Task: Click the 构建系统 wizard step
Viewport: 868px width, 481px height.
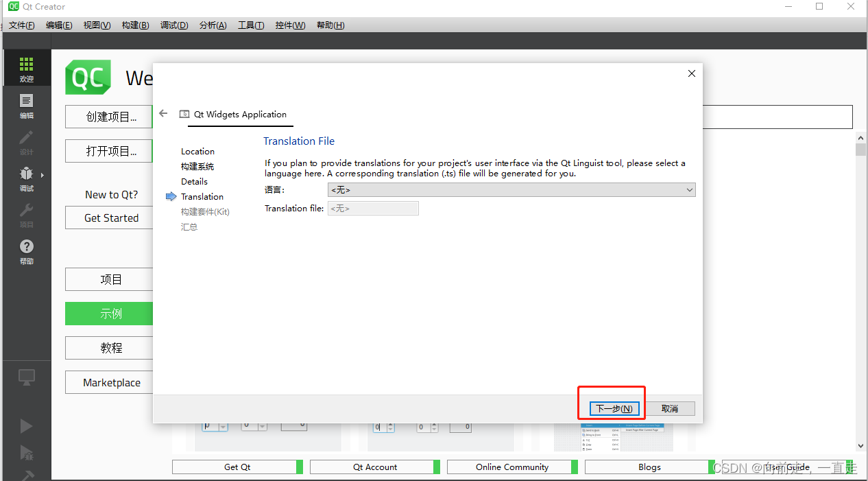Action: pyautogui.click(x=197, y=166)
